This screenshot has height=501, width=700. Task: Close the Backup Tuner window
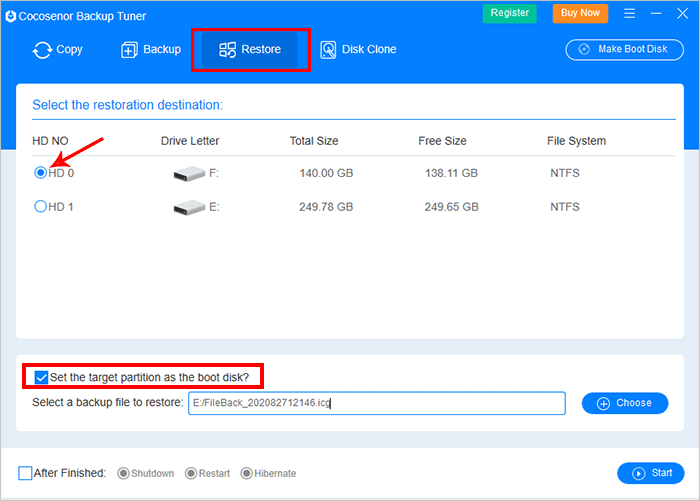tap(683, 13)
